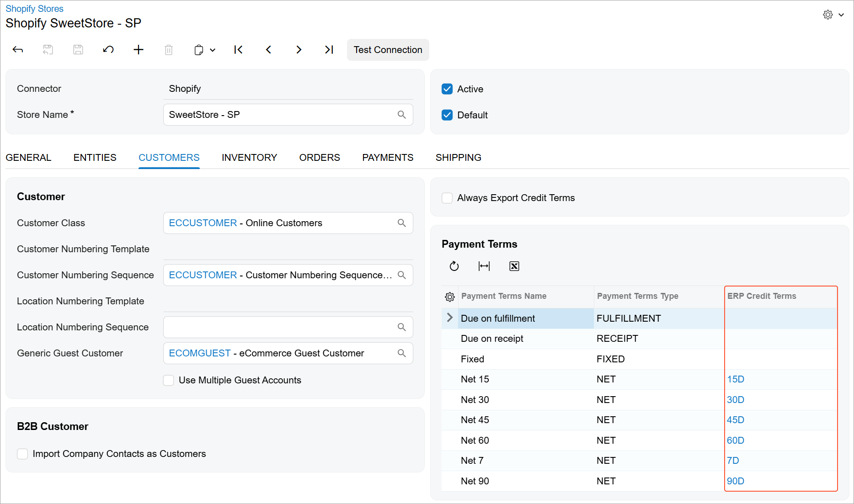Click the Delete trash toolbar icon
The image size is (854, 504).
tap(169, 50)
